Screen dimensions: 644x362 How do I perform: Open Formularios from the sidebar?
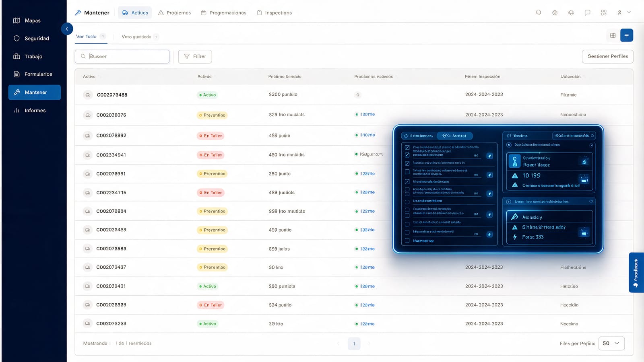click(33, 74)
